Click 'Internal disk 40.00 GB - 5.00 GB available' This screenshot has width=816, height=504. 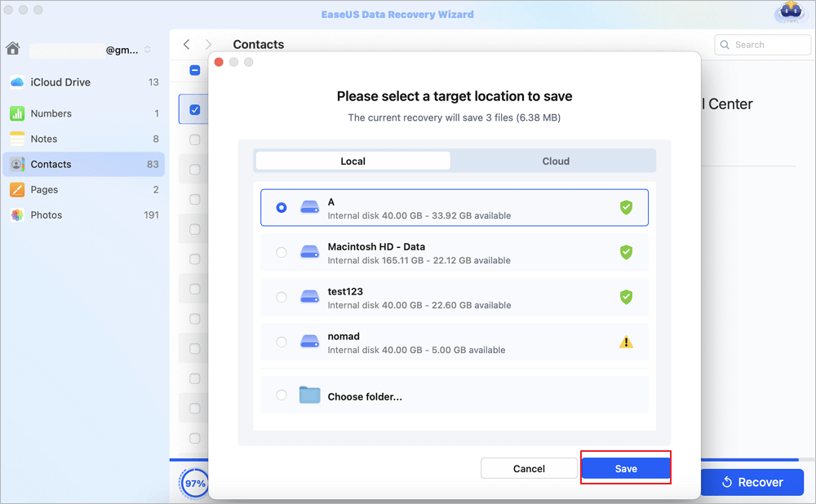point(416,350)
